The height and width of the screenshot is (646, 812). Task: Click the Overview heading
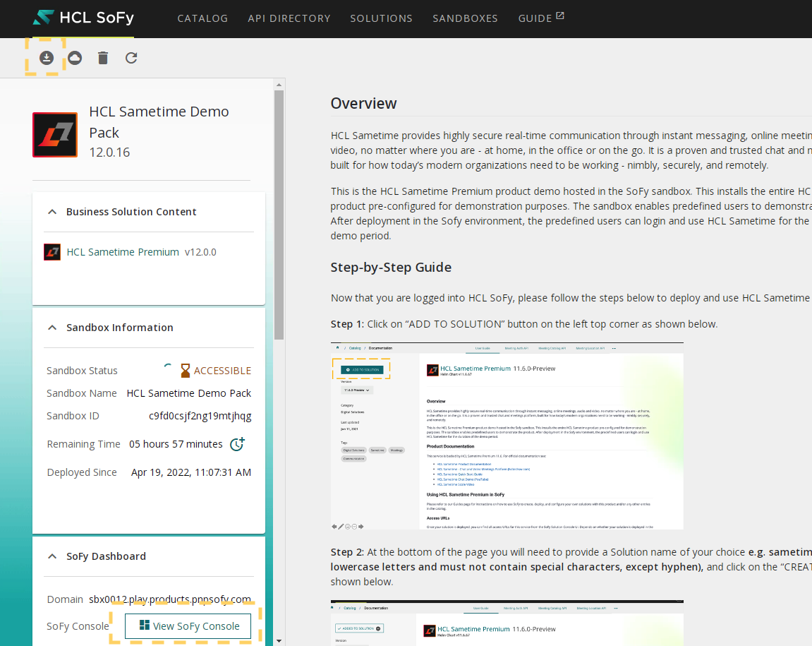click(x=363, y=103)
